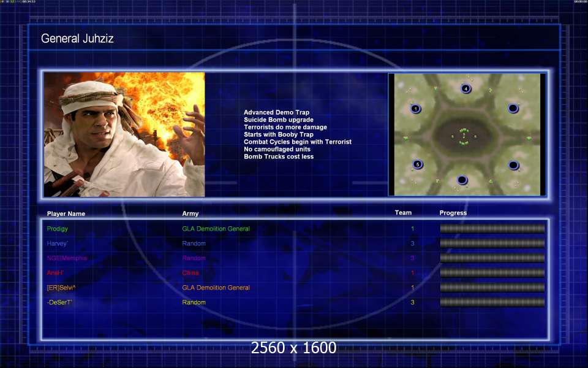Click start position marker 1 on the minimap
The image size is (588, 368).
[415, 109]
